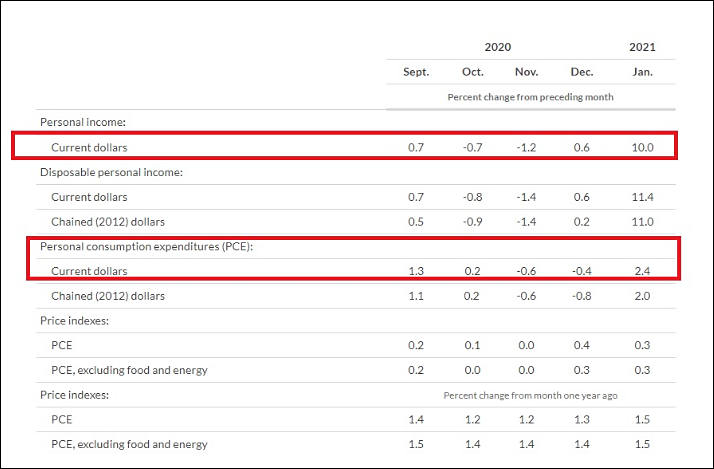Screen dimensions: 714x469
Task: Select the Sept. column header
Action: [x=416, y=72]
